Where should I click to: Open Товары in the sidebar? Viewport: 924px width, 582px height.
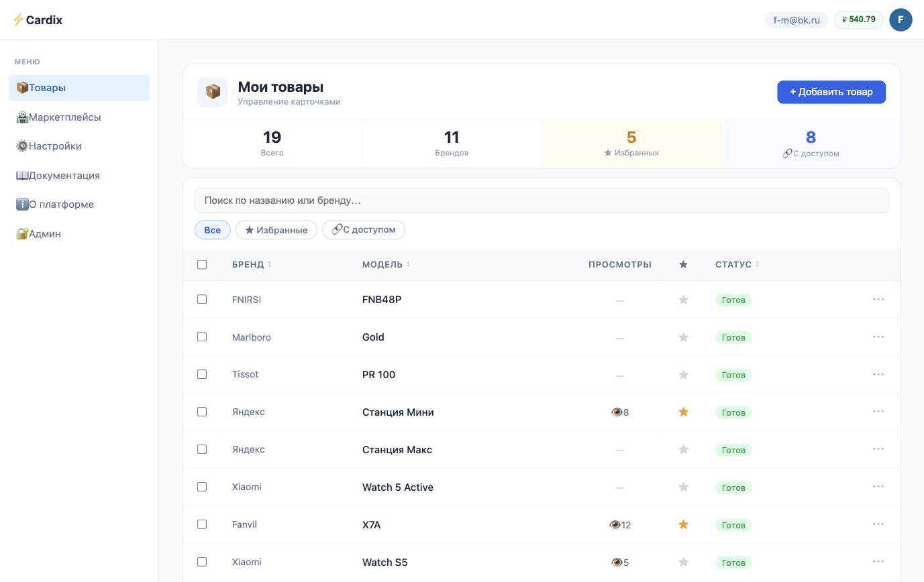click(x=79, y=88)
